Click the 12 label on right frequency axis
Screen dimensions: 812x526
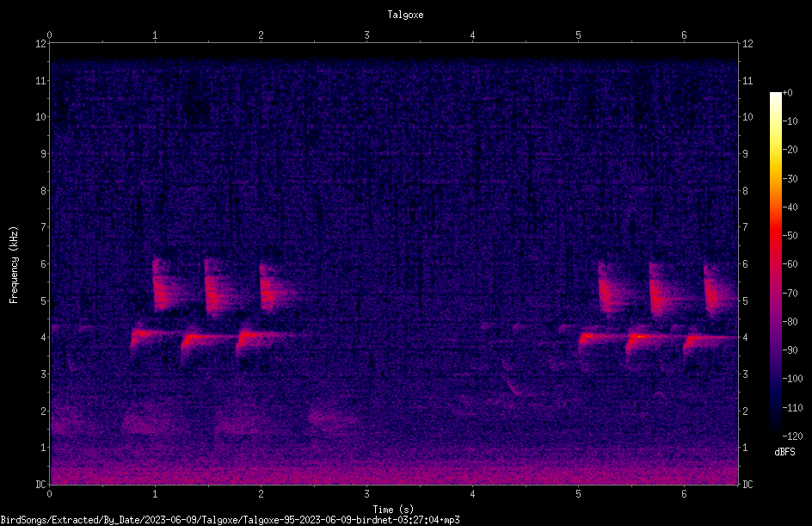click(x=747, y=44)
